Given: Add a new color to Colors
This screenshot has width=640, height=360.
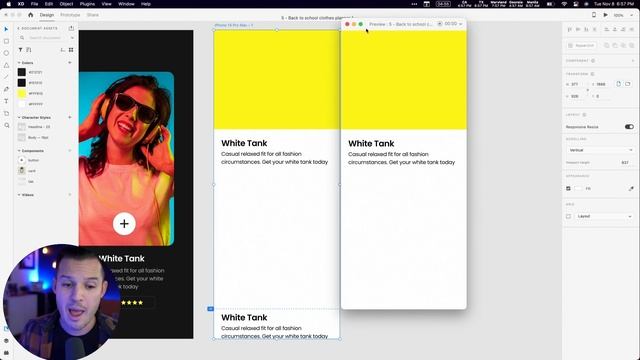Looking at the screenshot, I should pos(70,63).
